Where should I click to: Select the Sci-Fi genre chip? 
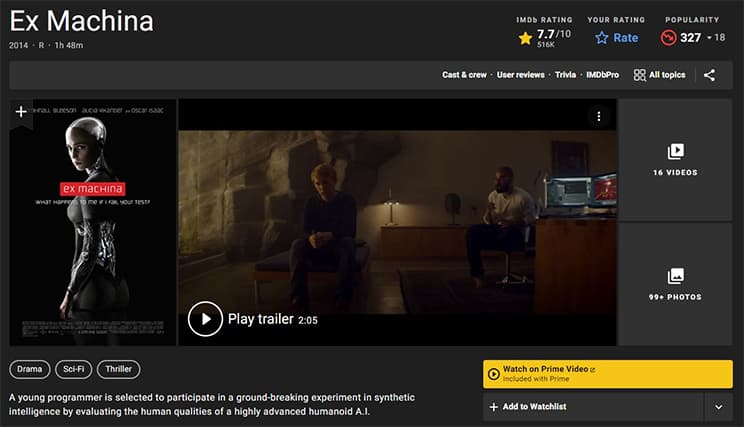pos(74,369)
